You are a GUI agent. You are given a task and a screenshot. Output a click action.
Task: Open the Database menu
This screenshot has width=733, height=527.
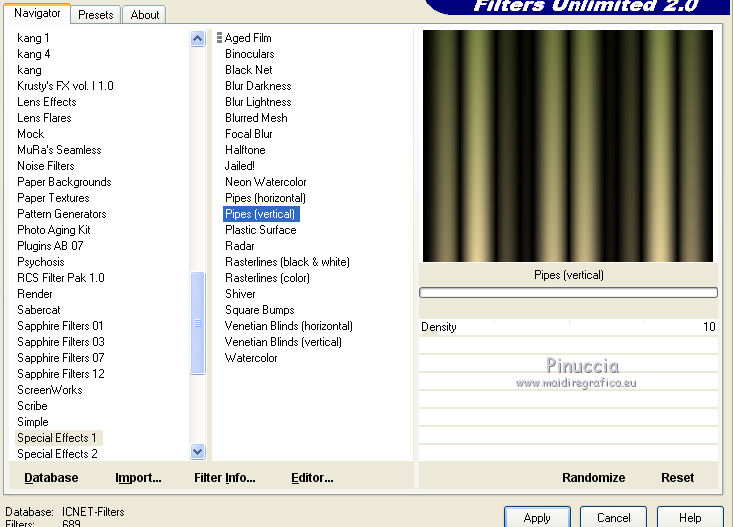coord(51,477)
